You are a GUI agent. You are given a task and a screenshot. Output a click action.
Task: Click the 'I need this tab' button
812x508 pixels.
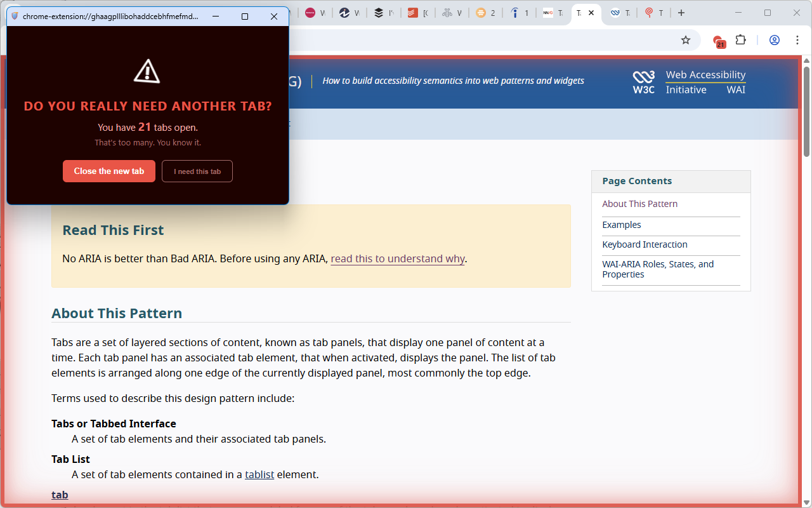click(197, 171)
